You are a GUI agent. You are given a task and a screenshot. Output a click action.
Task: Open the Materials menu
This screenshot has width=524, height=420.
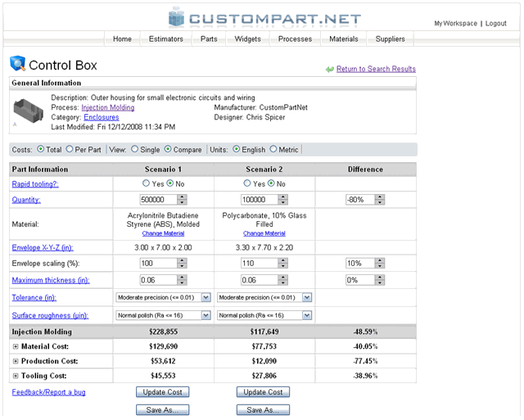[x=344, y=39]
